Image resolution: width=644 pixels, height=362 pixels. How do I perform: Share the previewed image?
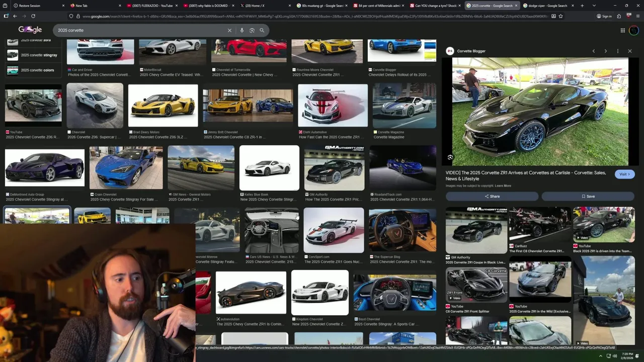click(492, 196)
